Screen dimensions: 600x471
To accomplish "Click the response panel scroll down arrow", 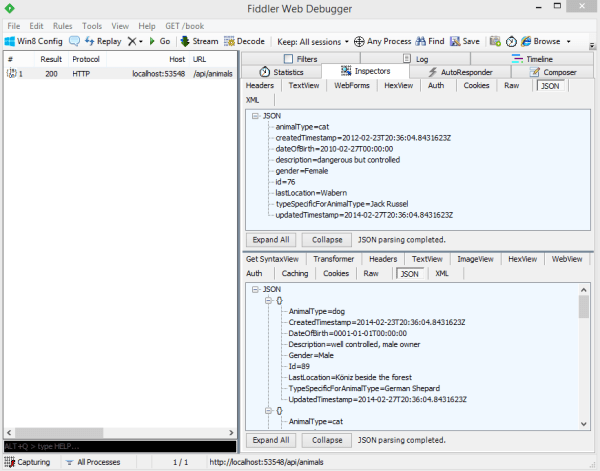I will tap(584, 424).
